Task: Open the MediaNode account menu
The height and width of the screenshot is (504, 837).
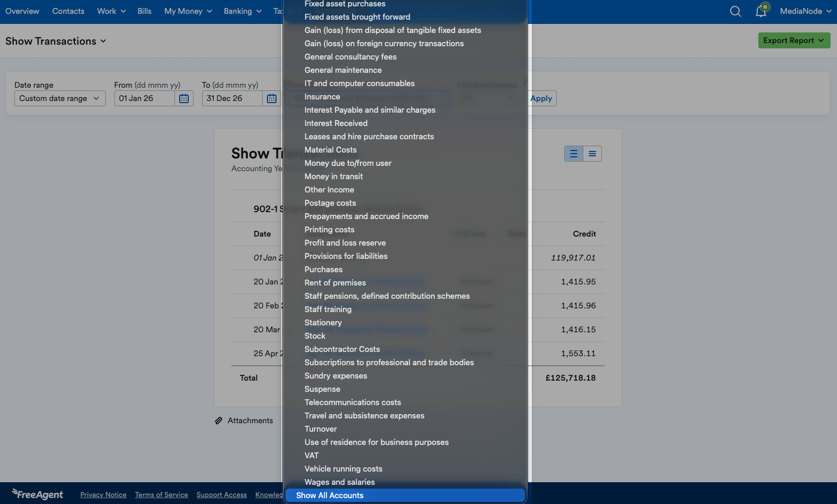Action: pyautogui.click(x=806, y=11)
